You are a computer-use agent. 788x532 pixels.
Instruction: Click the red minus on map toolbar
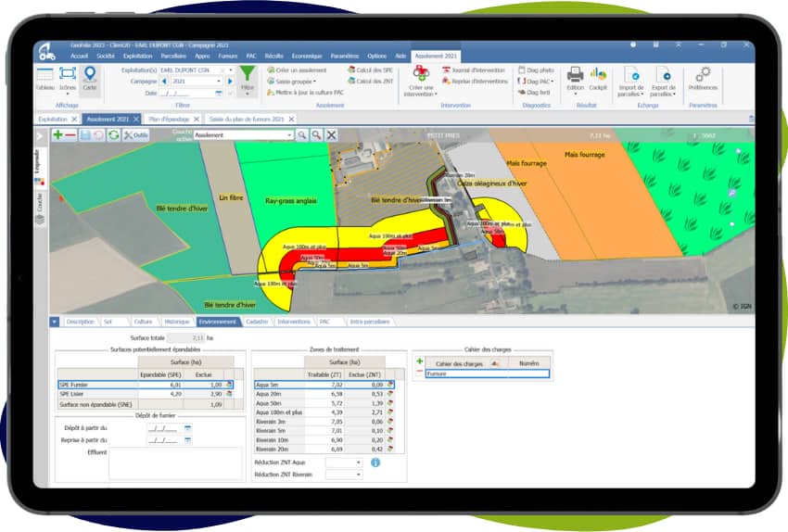(70, 134)
